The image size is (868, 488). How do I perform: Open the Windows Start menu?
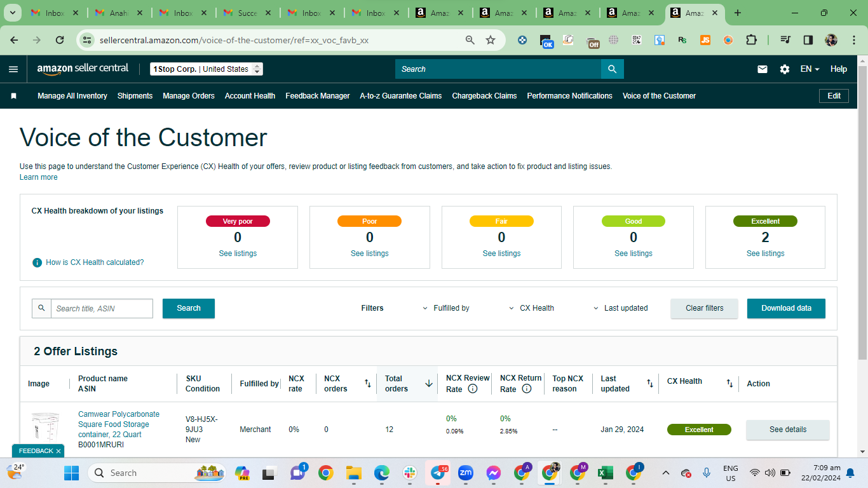tap(71, 473)
